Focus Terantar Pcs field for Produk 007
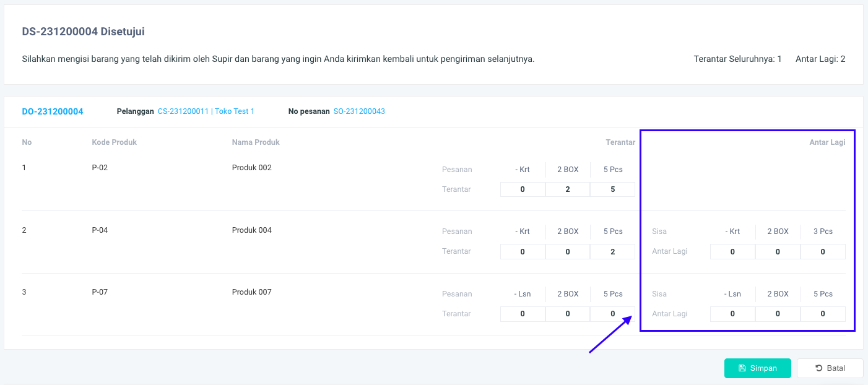This screenshot has height=385, width=868. (x=612, y=314)
